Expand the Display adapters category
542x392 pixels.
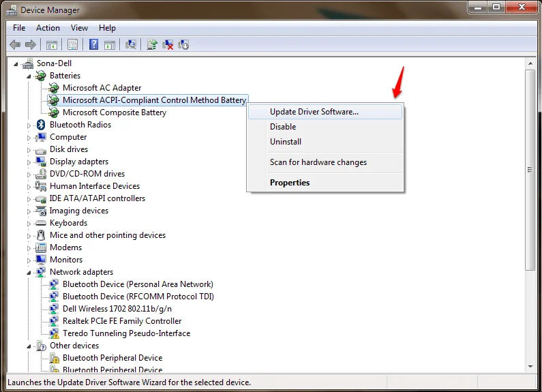29,162
